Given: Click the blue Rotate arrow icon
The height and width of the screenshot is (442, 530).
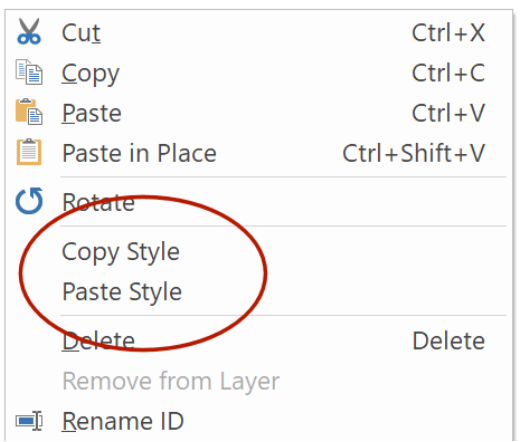Looking at the screenshot, I should pos(29,201).
